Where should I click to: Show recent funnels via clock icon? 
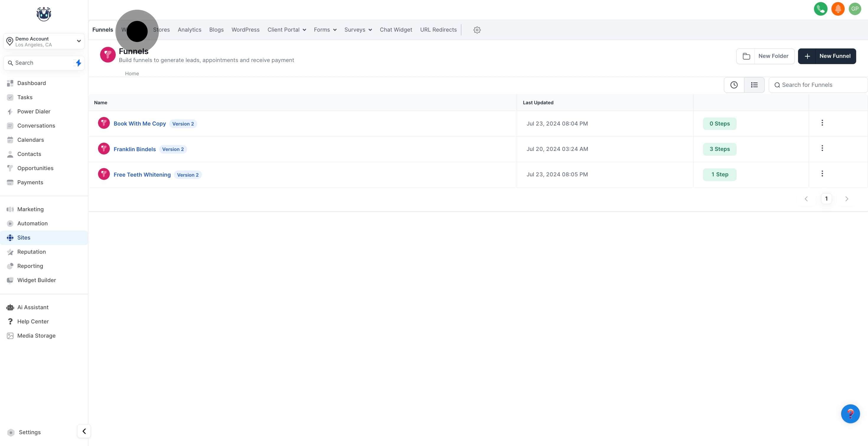coord(734,85)
